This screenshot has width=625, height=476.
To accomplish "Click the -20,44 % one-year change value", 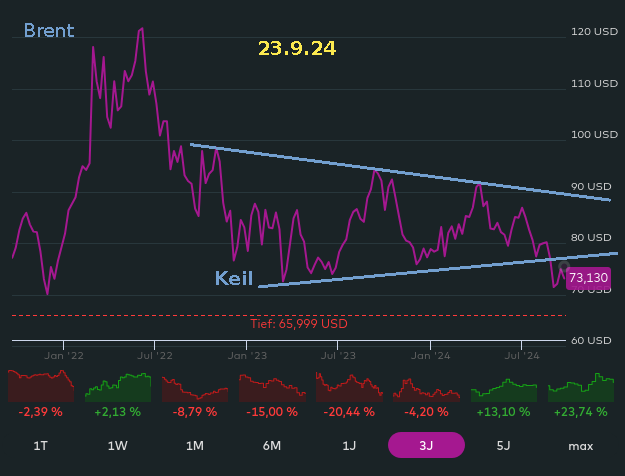I will tap(349, 412).
